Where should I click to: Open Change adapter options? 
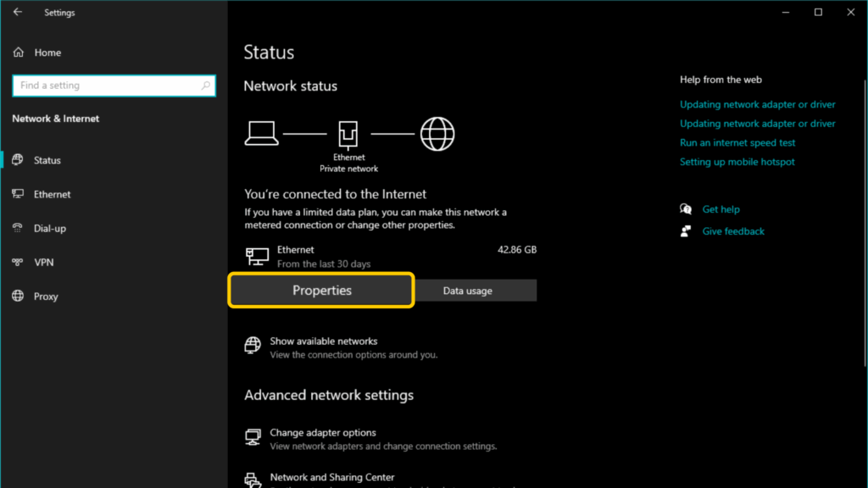coord(323,433)
